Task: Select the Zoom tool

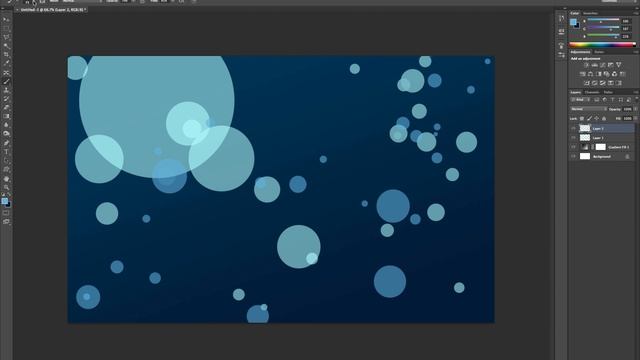Action: click(6, 188)
